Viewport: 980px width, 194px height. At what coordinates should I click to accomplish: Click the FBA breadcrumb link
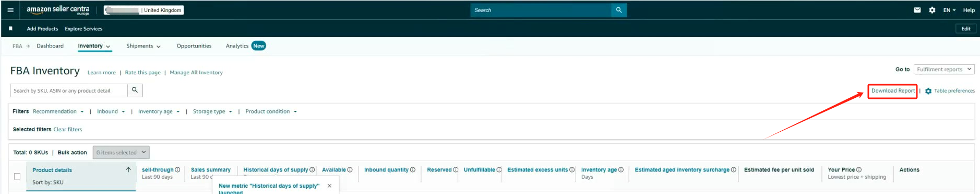click(17, 46)
